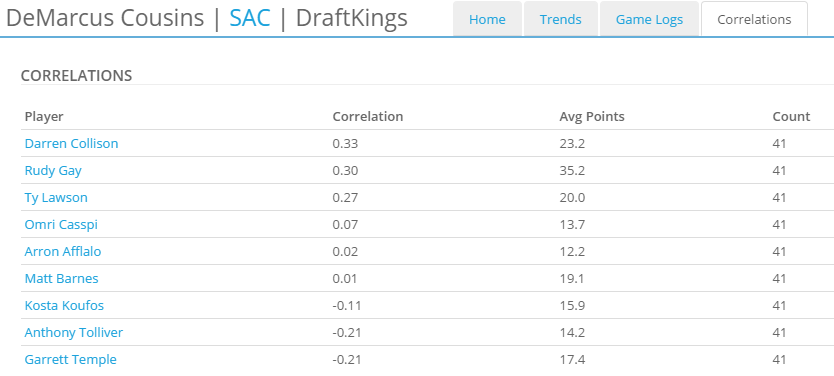Sort by the Player column header
The width and height of the screenshot is (834, 376).
point(44,116)
